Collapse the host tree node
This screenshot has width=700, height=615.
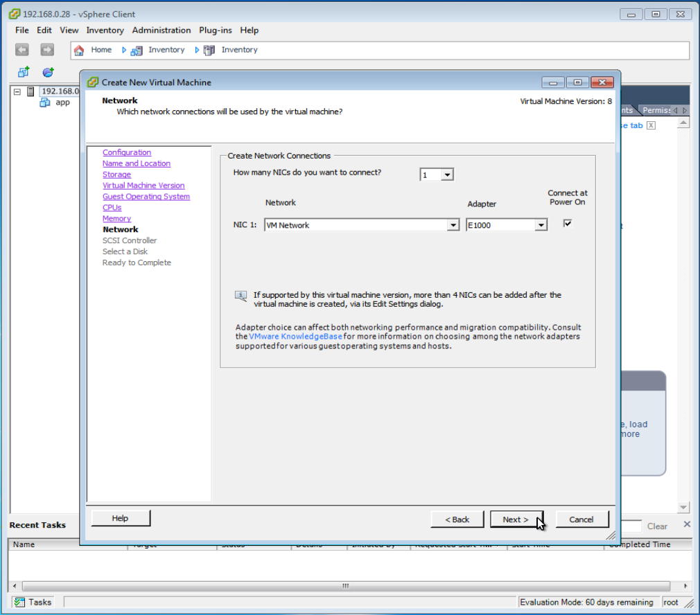pyautogui.click(x=17, y=91)
